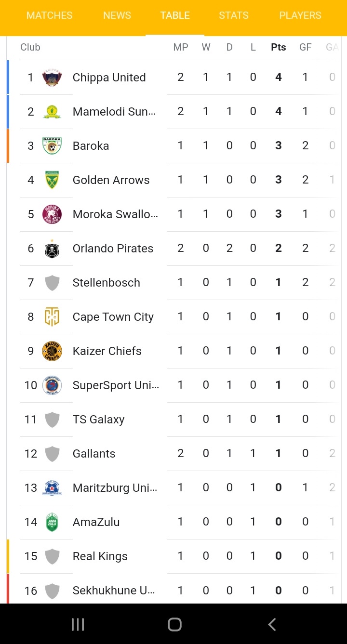Switch to the MATCHES tab
Screen dimensions: 347x644
[x=50, y=15]
